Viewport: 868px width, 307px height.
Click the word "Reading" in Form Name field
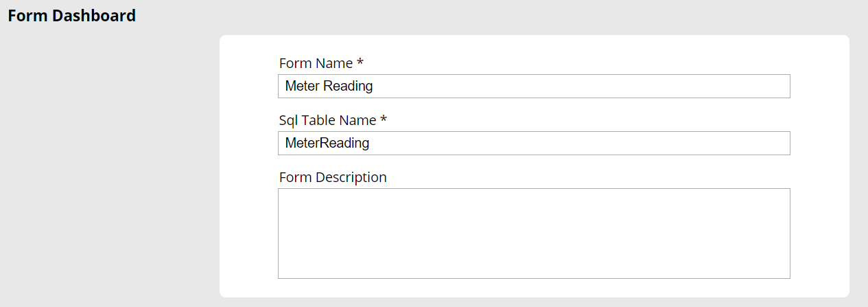tap(348, 87)
